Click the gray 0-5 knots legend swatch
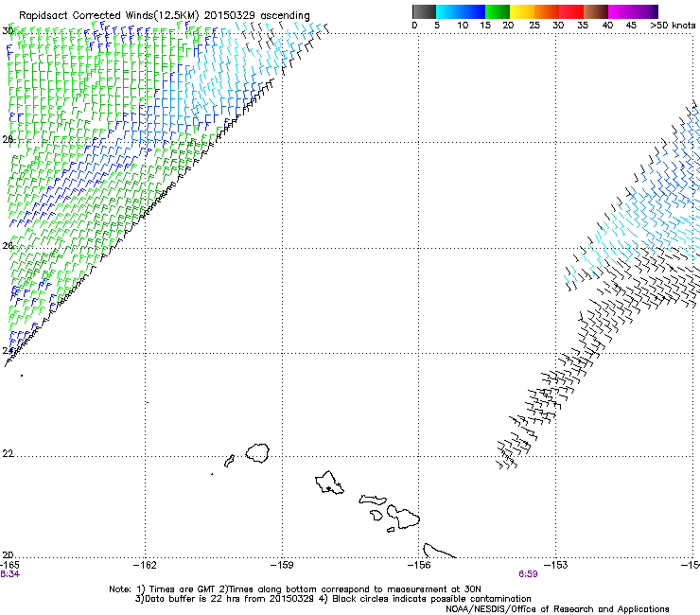This screenshot has width=700, height=615. (424, 11)
